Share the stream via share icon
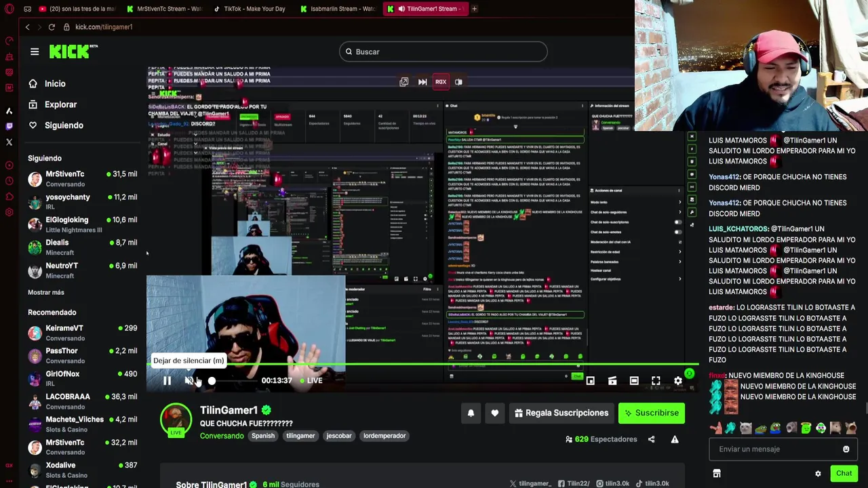Screen dimensions: 868x488 [x=651, y=439]
